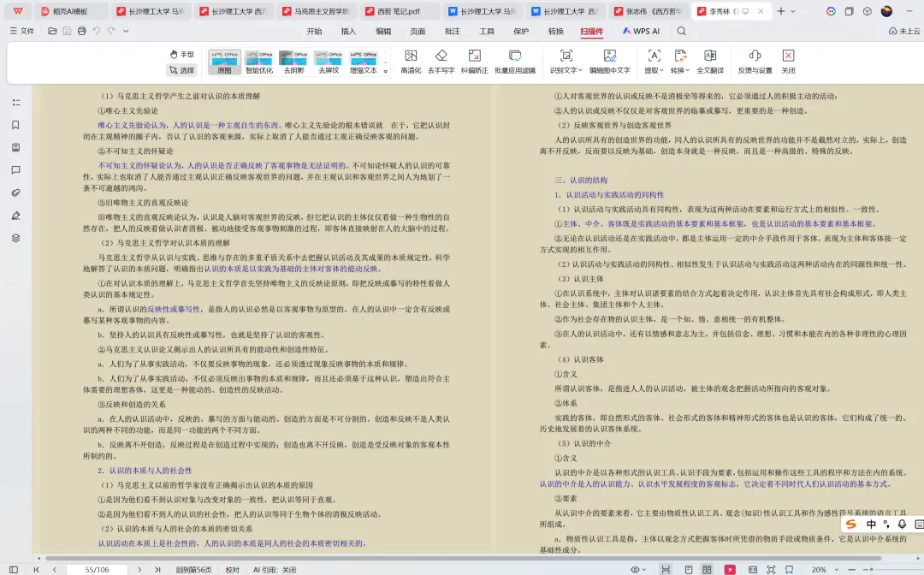Open a new tab with plus button

[x=781, y=11]
